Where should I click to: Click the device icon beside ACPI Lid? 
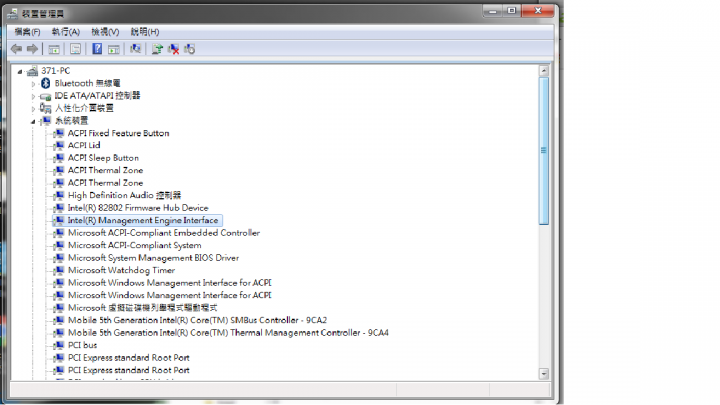click(58, 146)
